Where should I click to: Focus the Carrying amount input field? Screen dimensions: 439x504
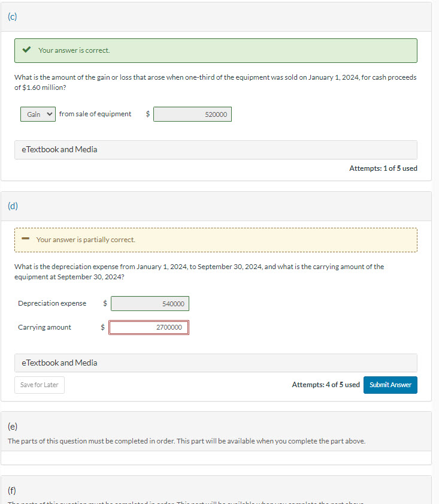(149, 327)
